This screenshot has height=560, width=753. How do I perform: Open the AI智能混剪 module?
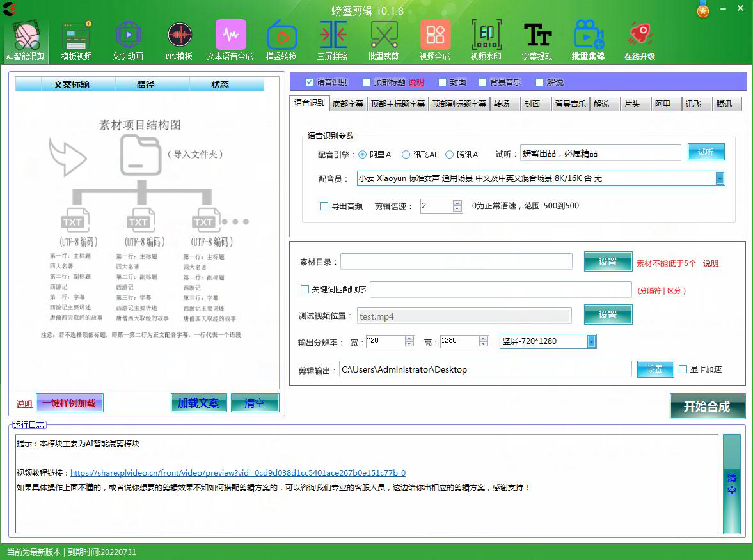[25, 38]
